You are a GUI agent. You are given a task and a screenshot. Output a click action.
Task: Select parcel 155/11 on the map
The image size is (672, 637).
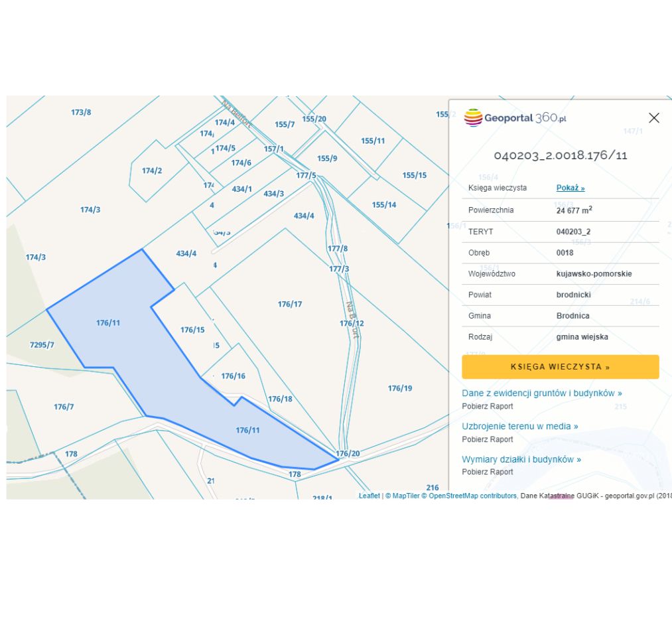372,141
